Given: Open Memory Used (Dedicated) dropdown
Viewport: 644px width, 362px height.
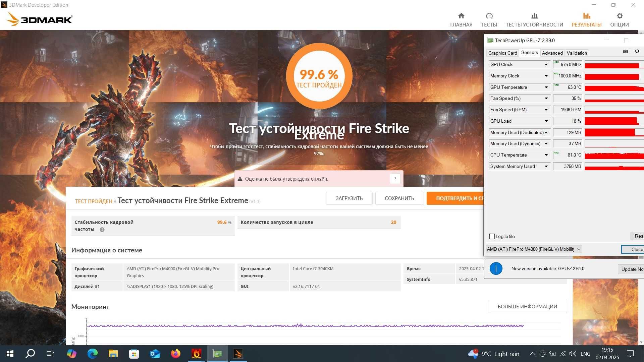Looking at the screenshot, I should point(546,132).
